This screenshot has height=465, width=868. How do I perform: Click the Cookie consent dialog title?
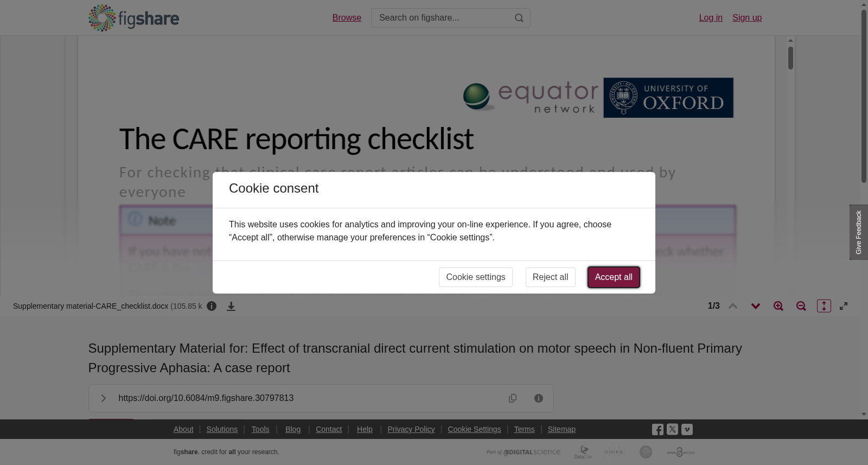pyautogui.click(x=273, y=188)
